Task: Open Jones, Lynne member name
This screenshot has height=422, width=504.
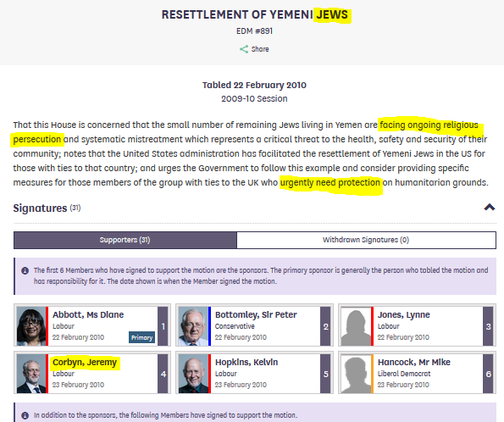Action: [x=404, y=314]
